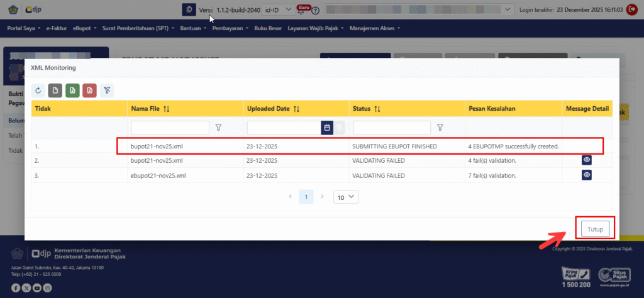Toggle sort on Nama File column
This screenshot has height=298, width=644.
tap(166, 109)
